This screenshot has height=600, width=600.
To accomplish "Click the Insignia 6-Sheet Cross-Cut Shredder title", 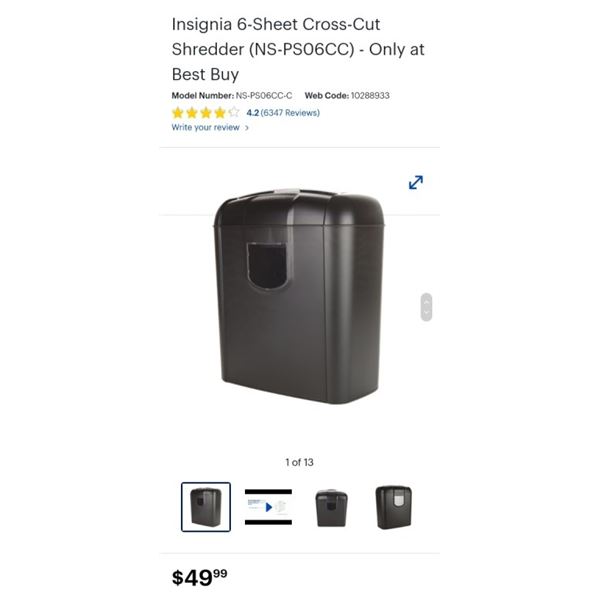I will 298,49.
